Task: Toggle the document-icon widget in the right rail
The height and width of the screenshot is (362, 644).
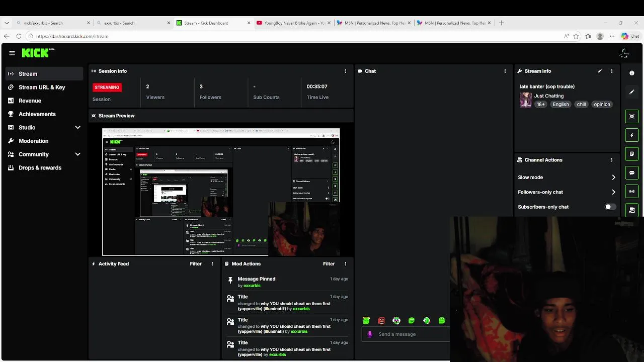Action: [632, 154]
